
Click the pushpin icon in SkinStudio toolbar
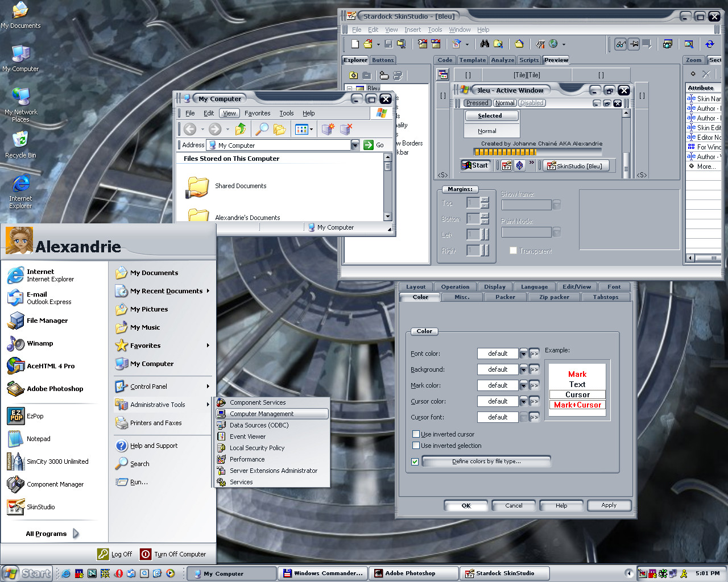click(x=633, y=44)
